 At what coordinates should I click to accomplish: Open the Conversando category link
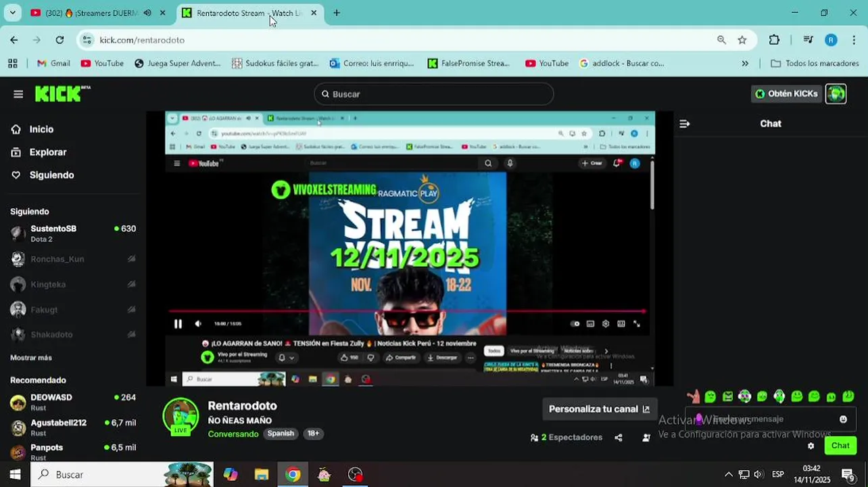click(x=233, y=434)
